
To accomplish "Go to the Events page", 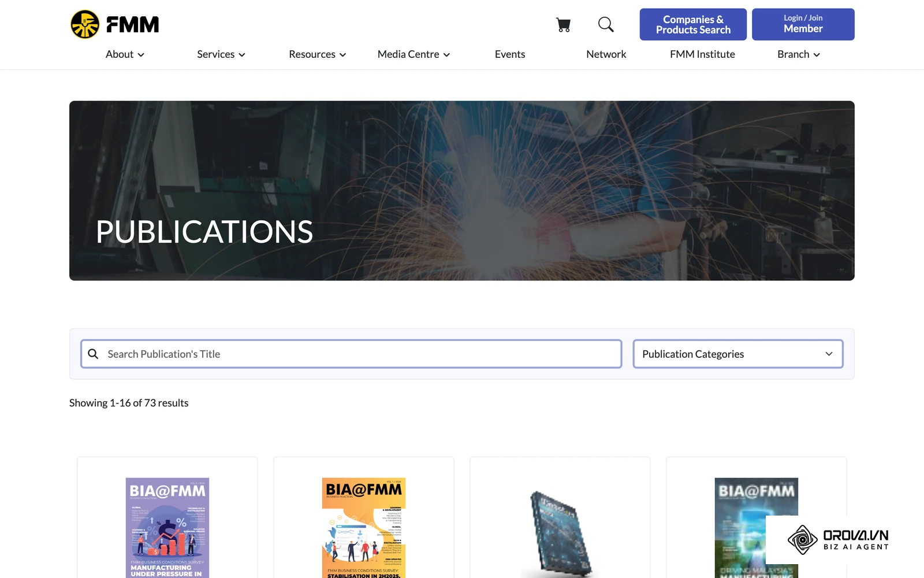I will [x=510, y=54].
